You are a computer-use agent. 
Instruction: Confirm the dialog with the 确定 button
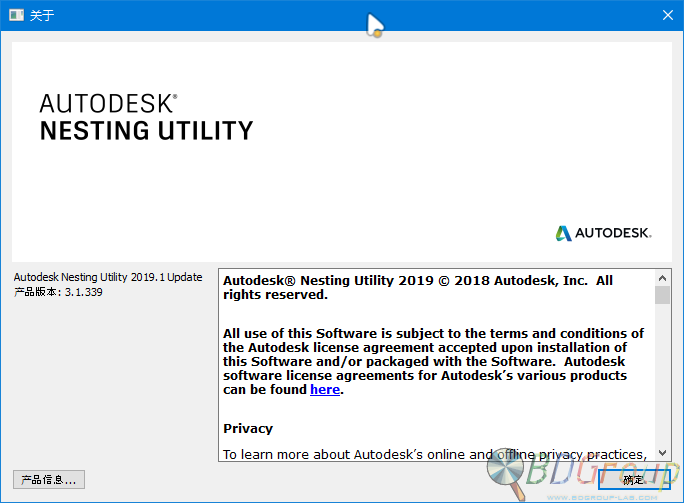tap(634, 479)
